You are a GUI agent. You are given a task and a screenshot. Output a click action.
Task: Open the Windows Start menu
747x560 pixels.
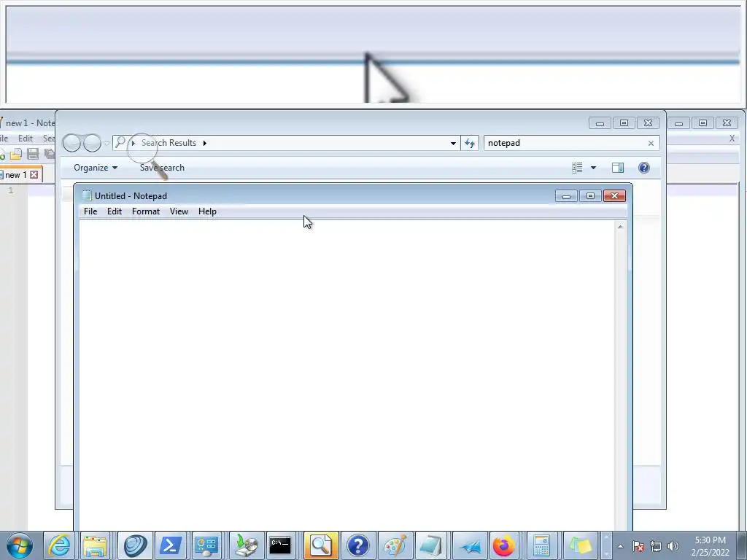click(x=19, y=545)
